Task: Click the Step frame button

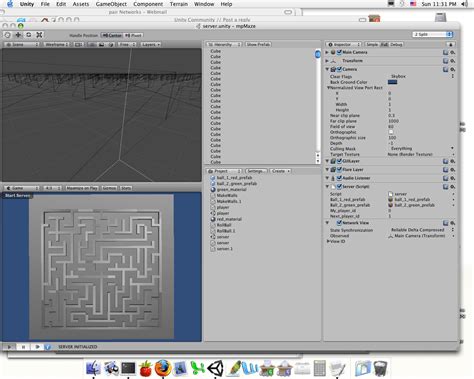Action: tap(37, 347)
